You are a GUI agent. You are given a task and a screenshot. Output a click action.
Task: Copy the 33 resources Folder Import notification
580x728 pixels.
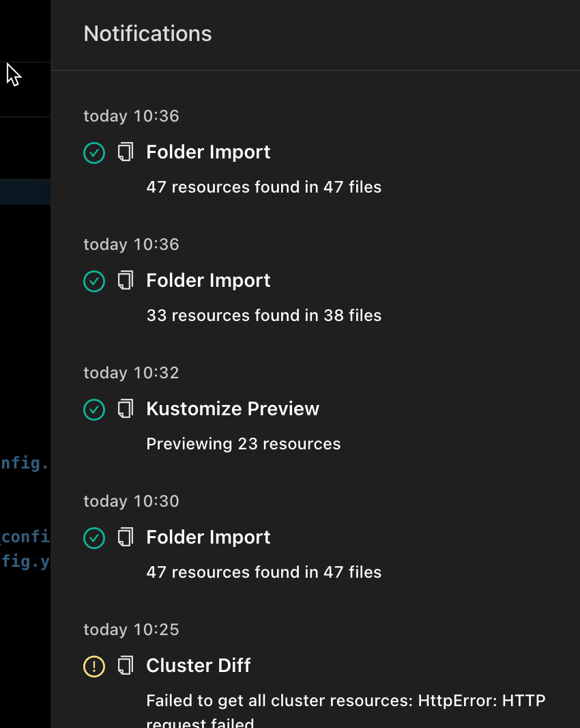(126, 281)
